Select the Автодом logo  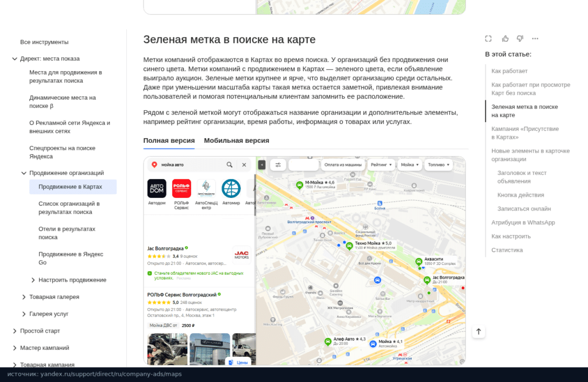(x=157, y=188)
